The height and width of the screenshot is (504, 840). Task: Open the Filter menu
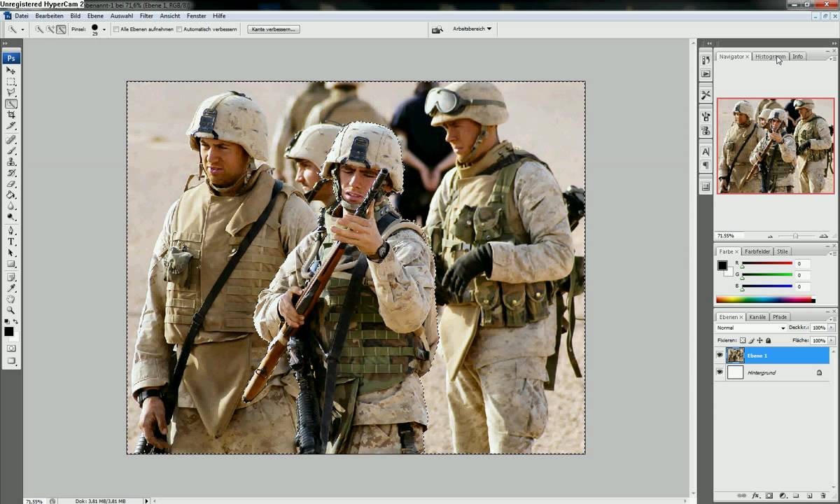[146, 15]
